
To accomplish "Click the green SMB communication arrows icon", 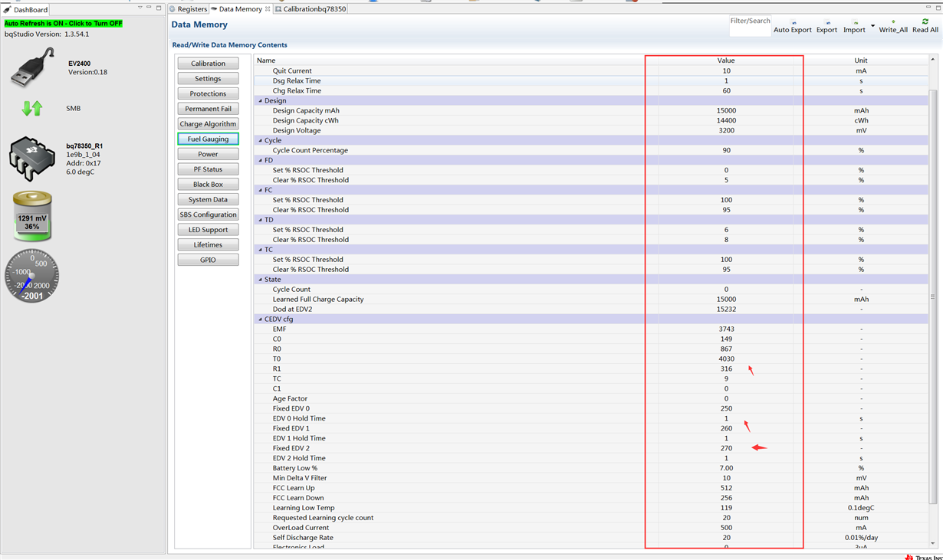I will pyautogui.click(x=32, y=109).
